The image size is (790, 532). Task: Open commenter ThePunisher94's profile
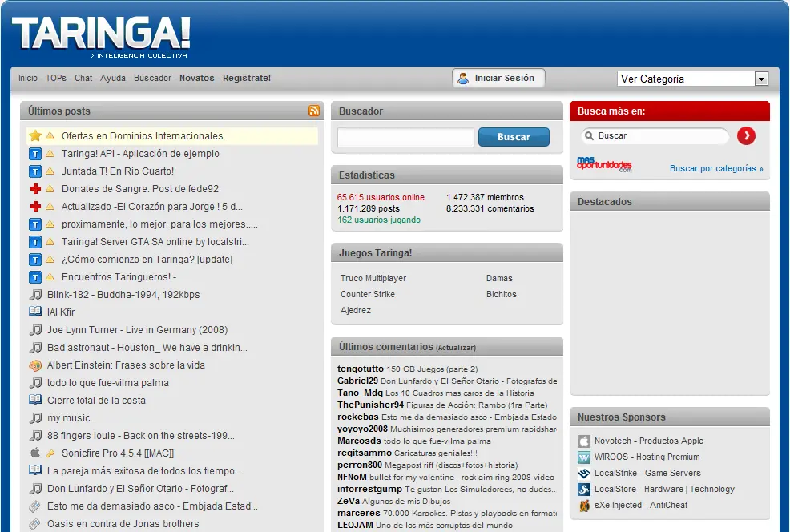coord(370,405)
